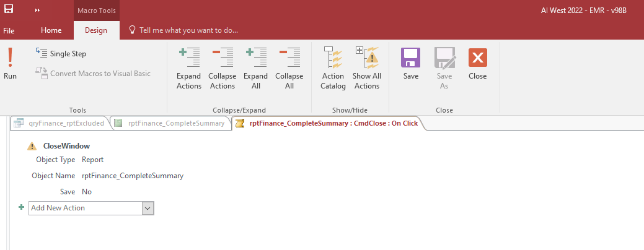Open the Add New Action dropdown arrow
This screenshot has width=644, height=250.
[x=148, y=208]
